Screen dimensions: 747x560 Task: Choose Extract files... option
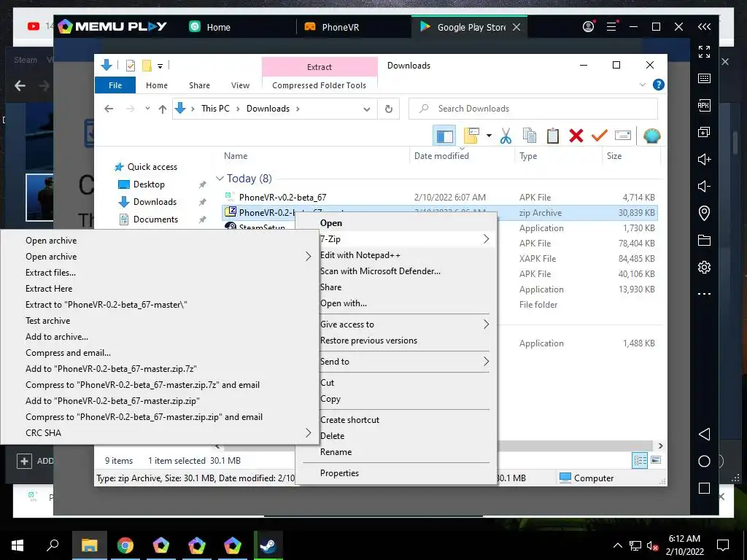point(50,273)
